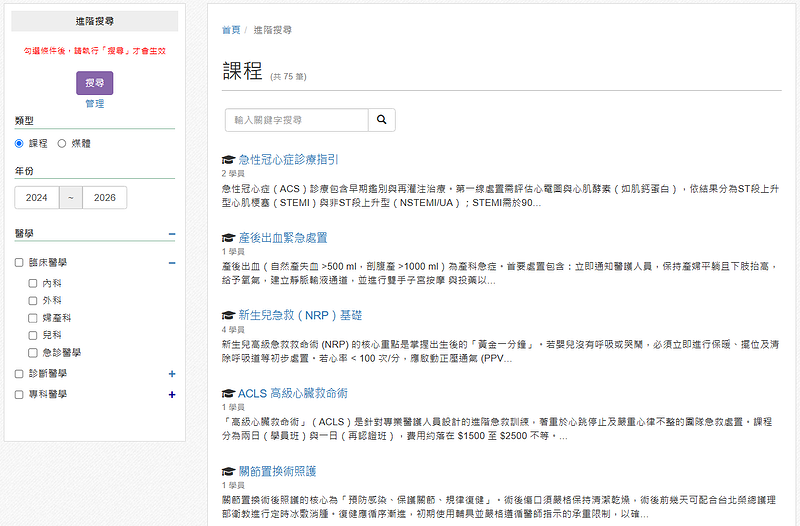Check the 臨床醫學 checkbox
The height and width of the screenshot is (526, 800).
19,262
